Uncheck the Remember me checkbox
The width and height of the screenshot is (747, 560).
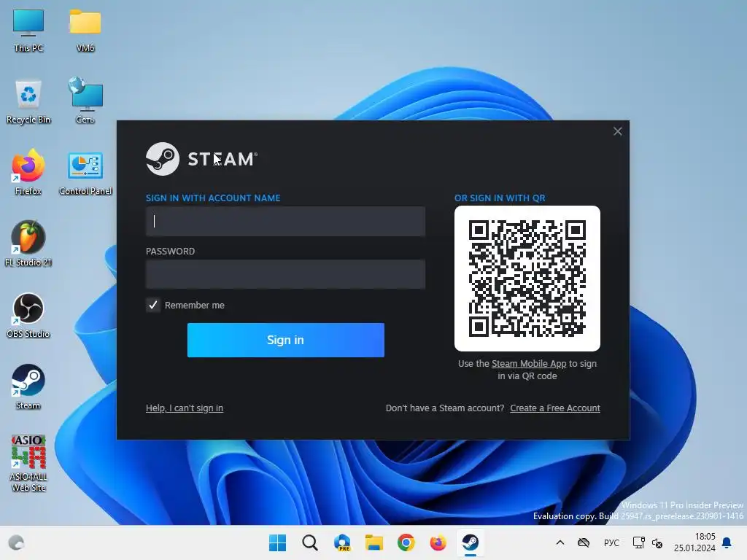tap(153, 306)
